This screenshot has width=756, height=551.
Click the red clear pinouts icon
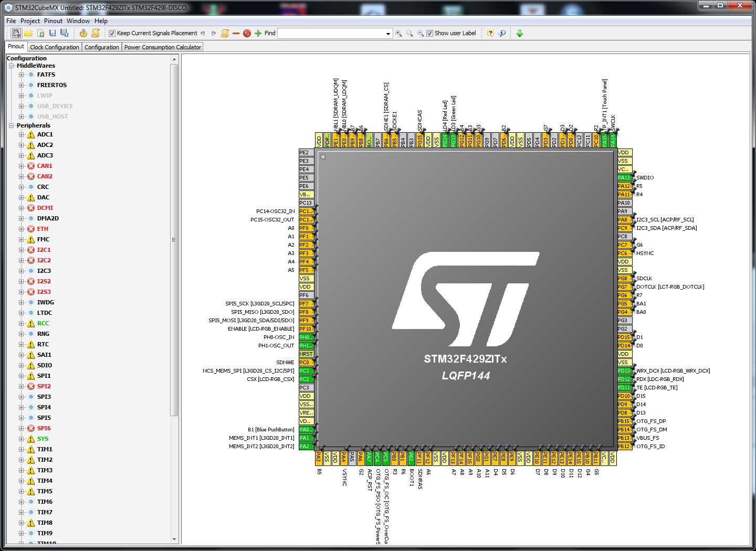(246, 33)
